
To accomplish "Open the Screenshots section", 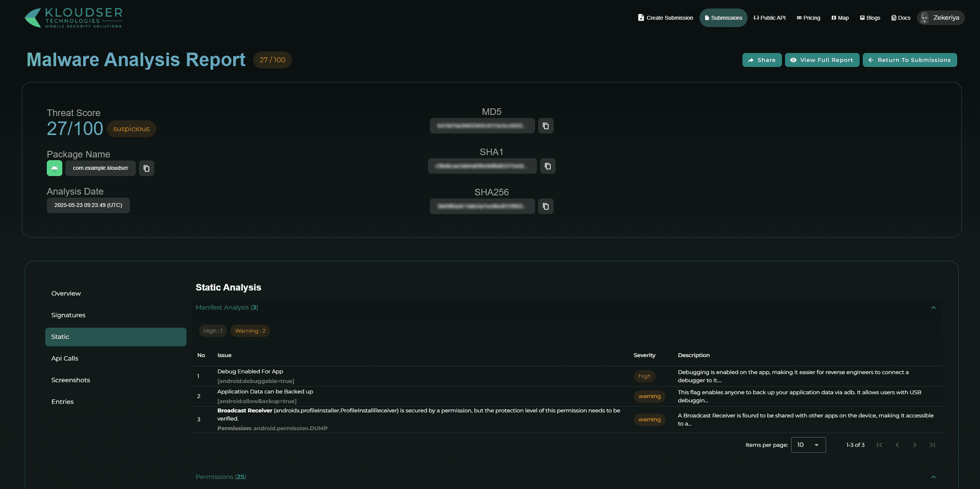I will (116, 380).
